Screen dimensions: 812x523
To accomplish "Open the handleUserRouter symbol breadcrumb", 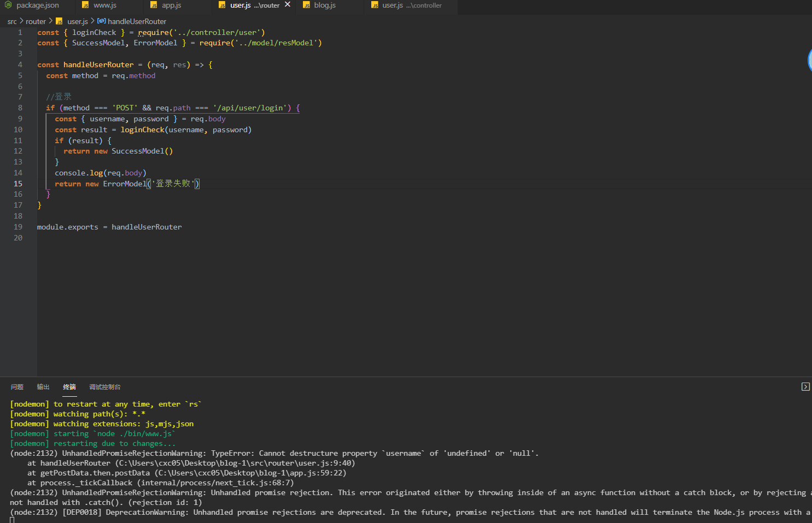I will click(x=132, y=21).
